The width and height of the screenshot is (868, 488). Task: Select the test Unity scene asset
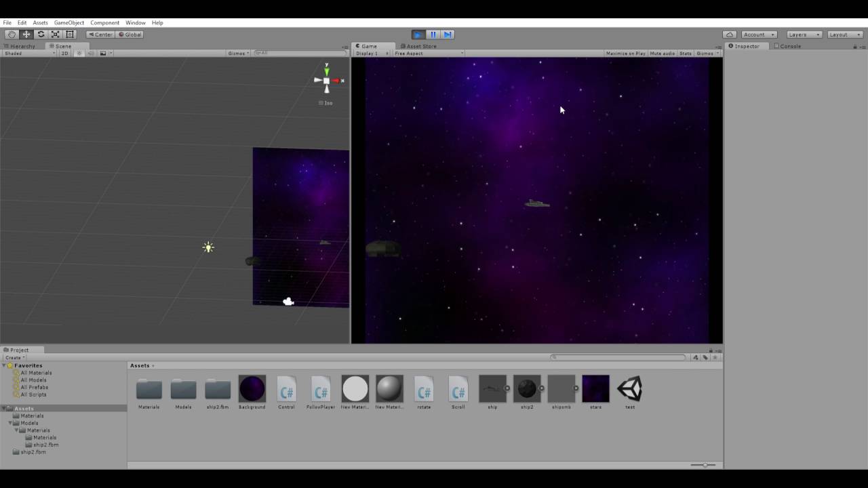[630, 392]
